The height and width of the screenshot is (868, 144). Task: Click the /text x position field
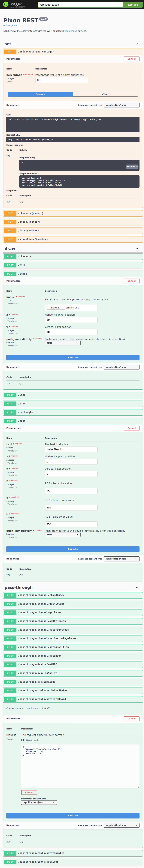71,462
